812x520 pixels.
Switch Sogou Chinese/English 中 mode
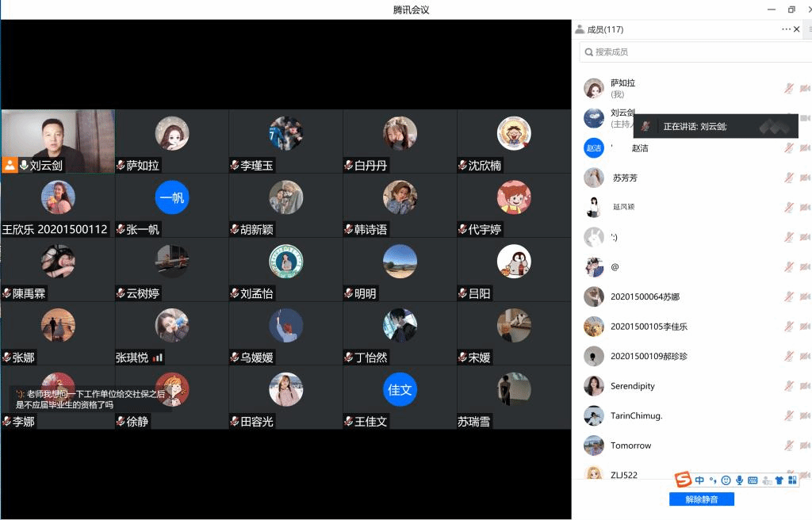(699, 480)
